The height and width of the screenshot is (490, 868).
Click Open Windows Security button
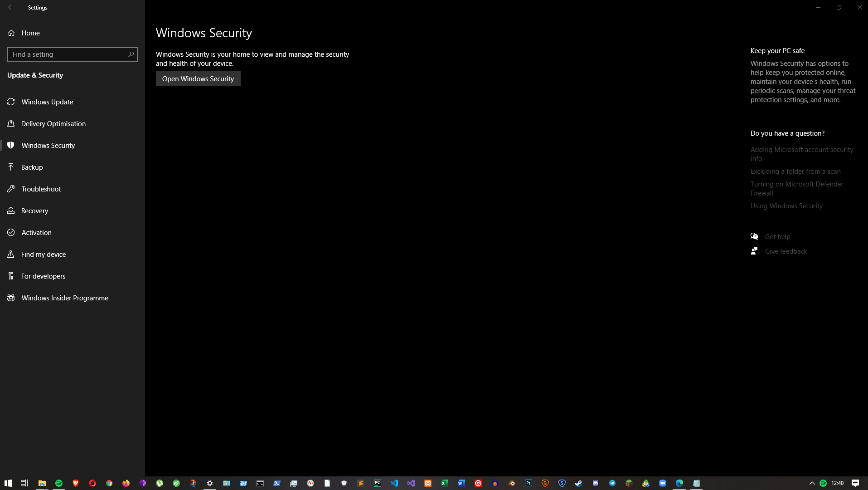tap(198, 78)
